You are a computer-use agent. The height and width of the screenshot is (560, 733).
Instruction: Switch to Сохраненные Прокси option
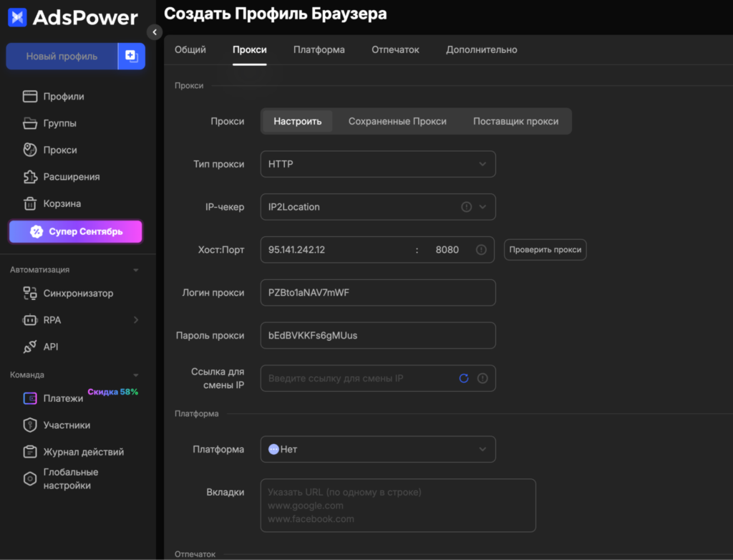[x=397, y=122]
